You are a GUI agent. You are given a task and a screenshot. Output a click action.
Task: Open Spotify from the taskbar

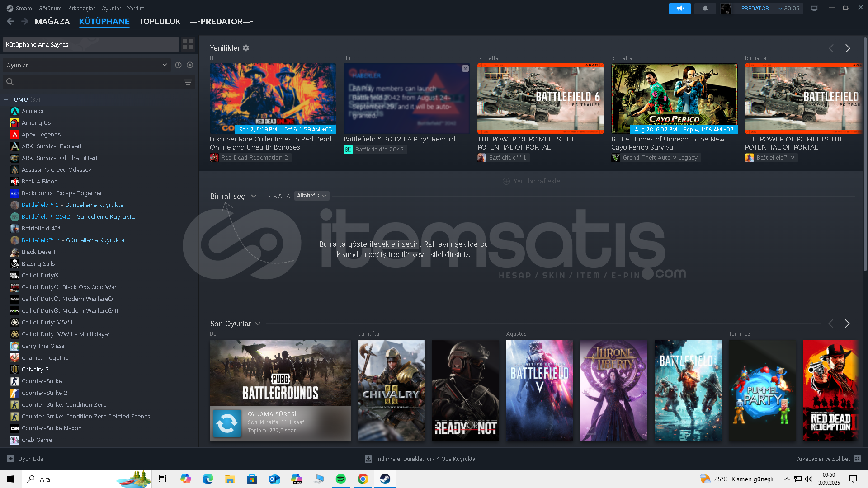[341, 479]
